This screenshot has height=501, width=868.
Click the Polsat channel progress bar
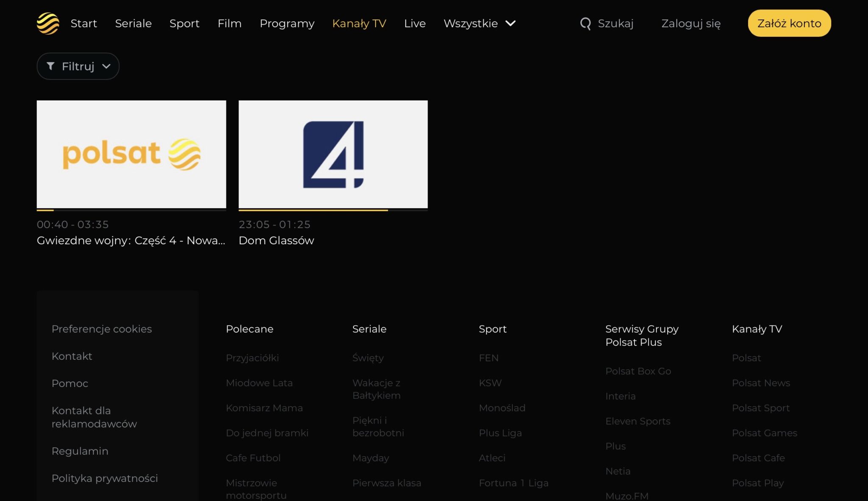pos(131,210)
